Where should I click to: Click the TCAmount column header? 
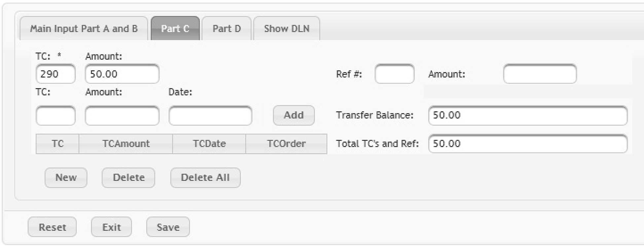coord(126,144)
